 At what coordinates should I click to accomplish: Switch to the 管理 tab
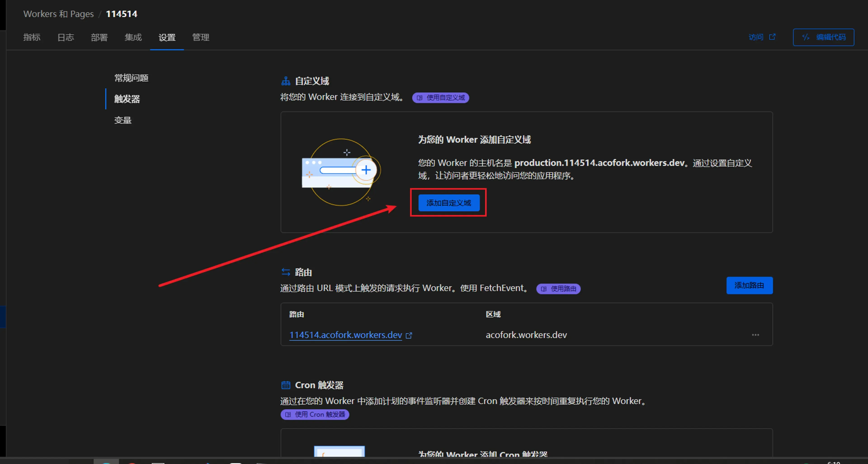tap(200, 37)
